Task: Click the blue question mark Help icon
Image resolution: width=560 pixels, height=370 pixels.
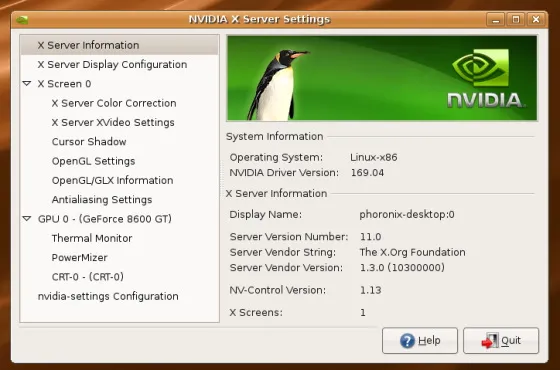Action: point(407,341)
